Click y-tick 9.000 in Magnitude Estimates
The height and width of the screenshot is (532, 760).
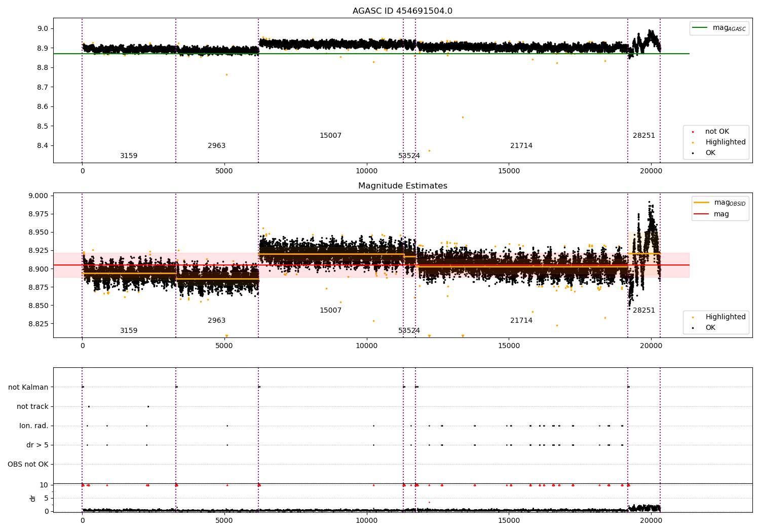tap(39, 196)
